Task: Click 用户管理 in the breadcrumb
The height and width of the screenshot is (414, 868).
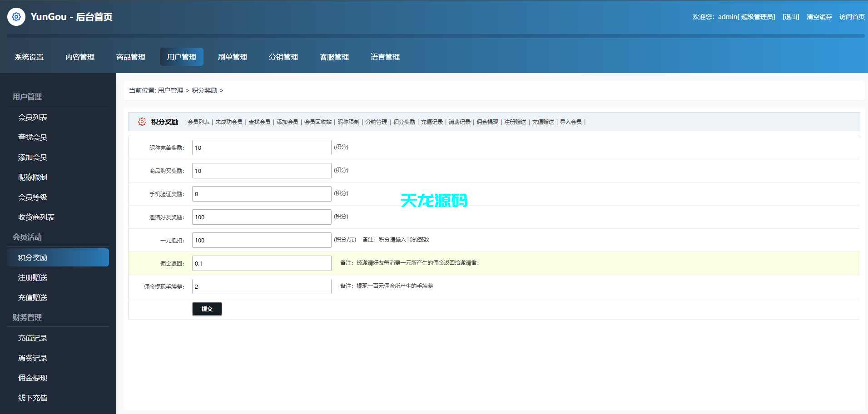Action: coord(170,90)
